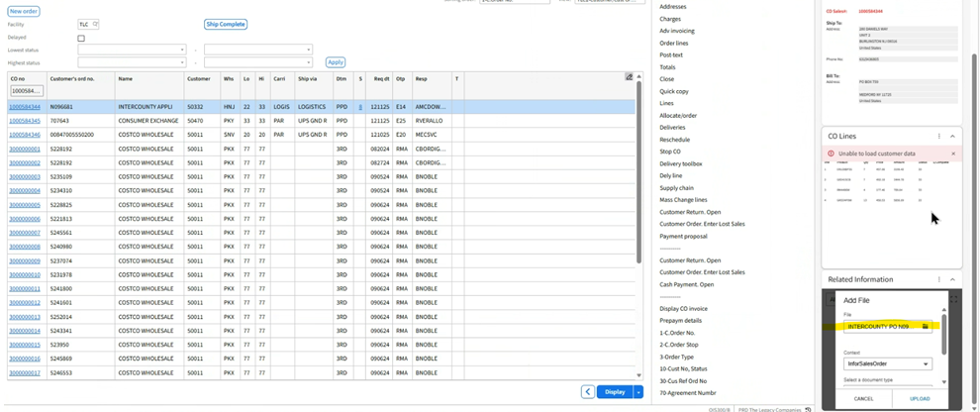Open CO Lines panel three-dot menu

tap(938, 136)
